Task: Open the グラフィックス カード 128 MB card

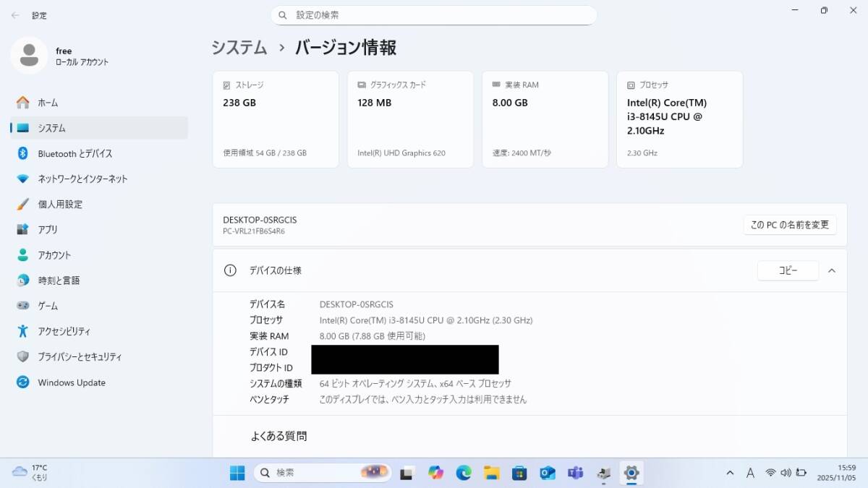Action: [x=410, y=119]
